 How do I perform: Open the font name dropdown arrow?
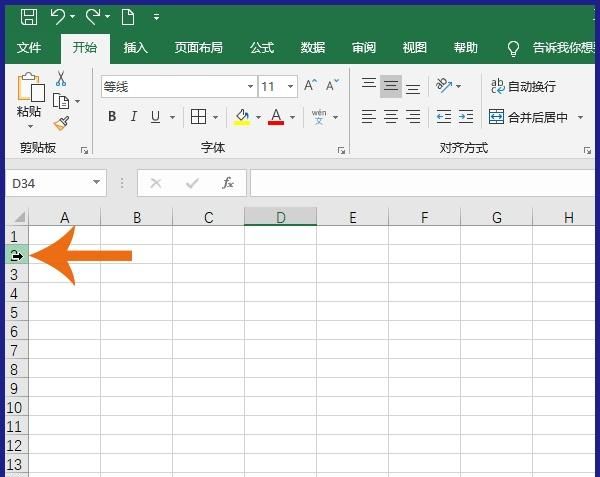(250, 86)
